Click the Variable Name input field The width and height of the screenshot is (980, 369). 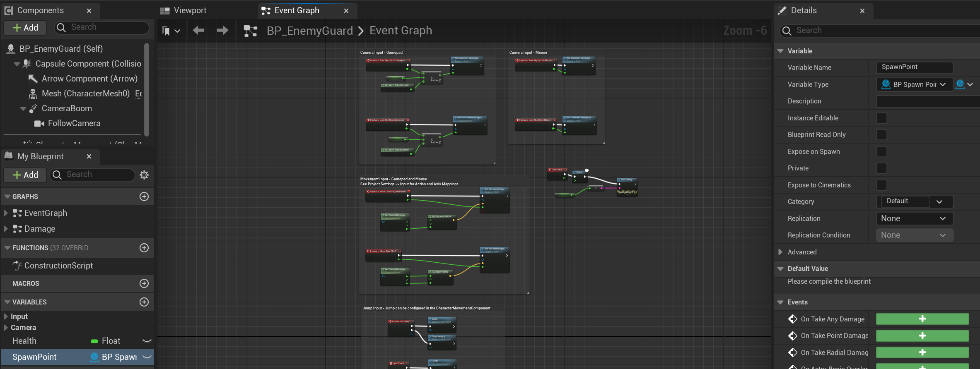[x=914, y=67]
